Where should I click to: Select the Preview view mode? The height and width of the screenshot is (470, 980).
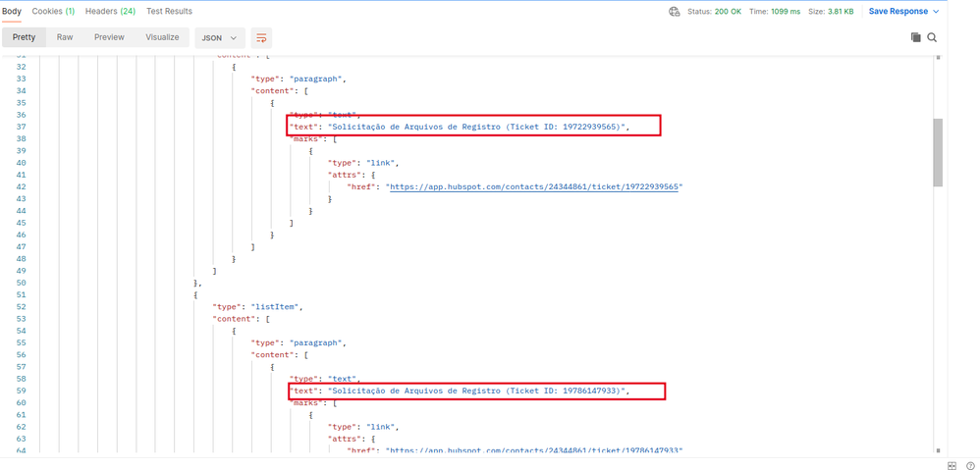(109, 37)
